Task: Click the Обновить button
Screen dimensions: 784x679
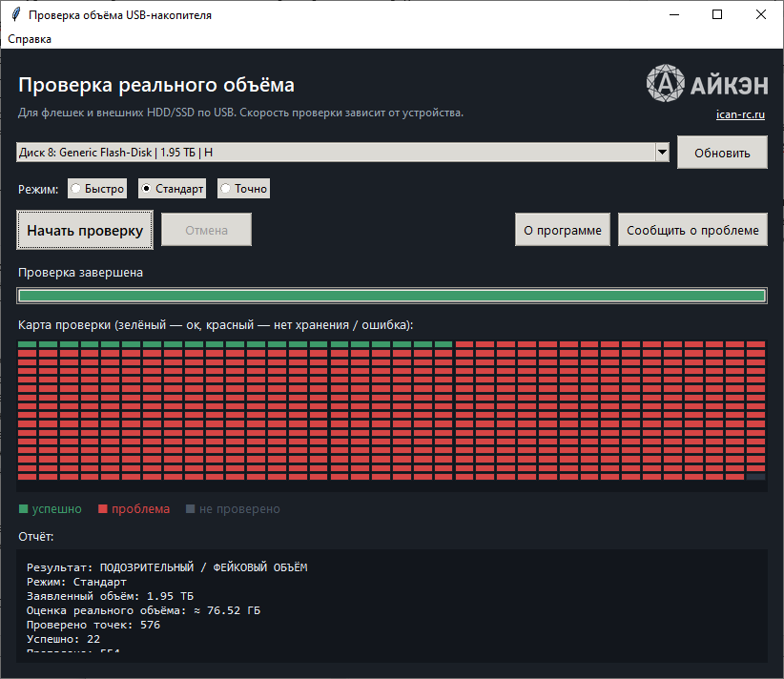Action: [x=722, y=153]
